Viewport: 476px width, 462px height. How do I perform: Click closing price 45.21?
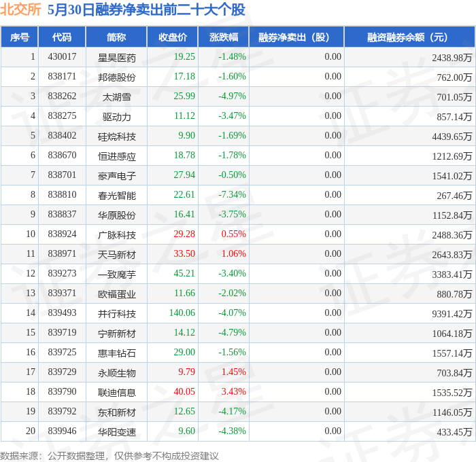184,274
